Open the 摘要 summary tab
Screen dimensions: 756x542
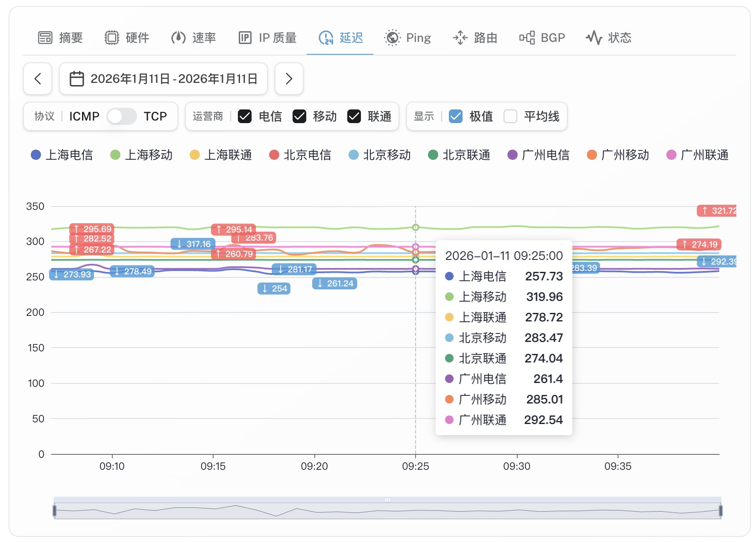[x=60, y=38]
